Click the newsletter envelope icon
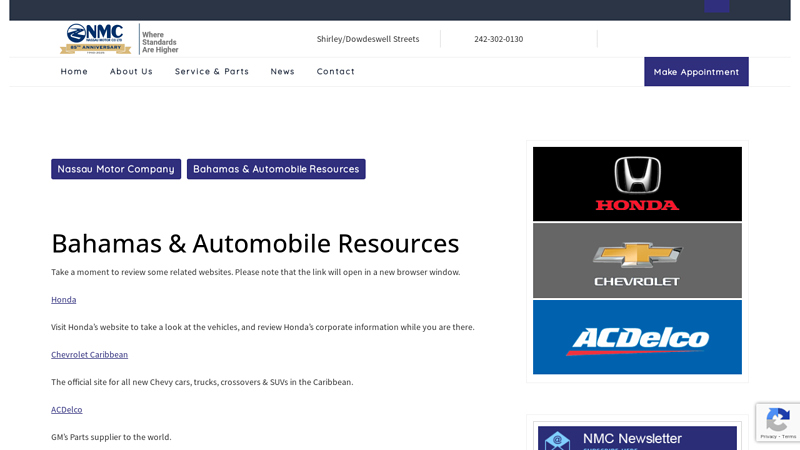 [557, 441]
